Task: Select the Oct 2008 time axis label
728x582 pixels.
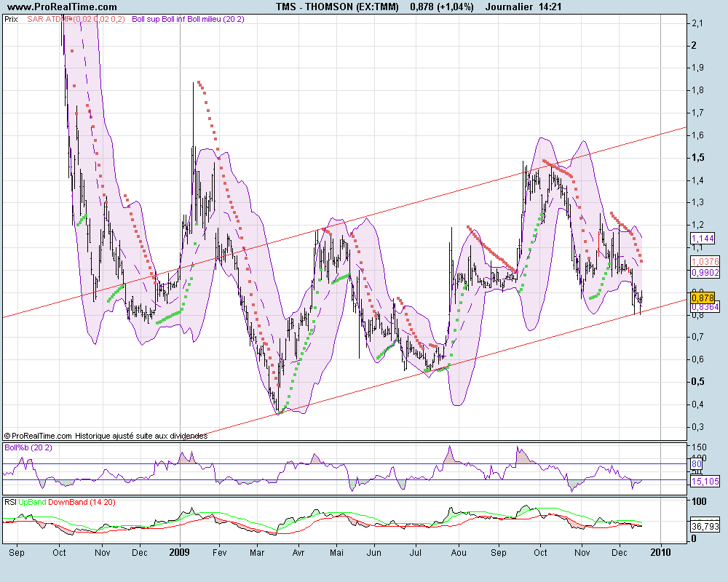Action: point(59,553)
